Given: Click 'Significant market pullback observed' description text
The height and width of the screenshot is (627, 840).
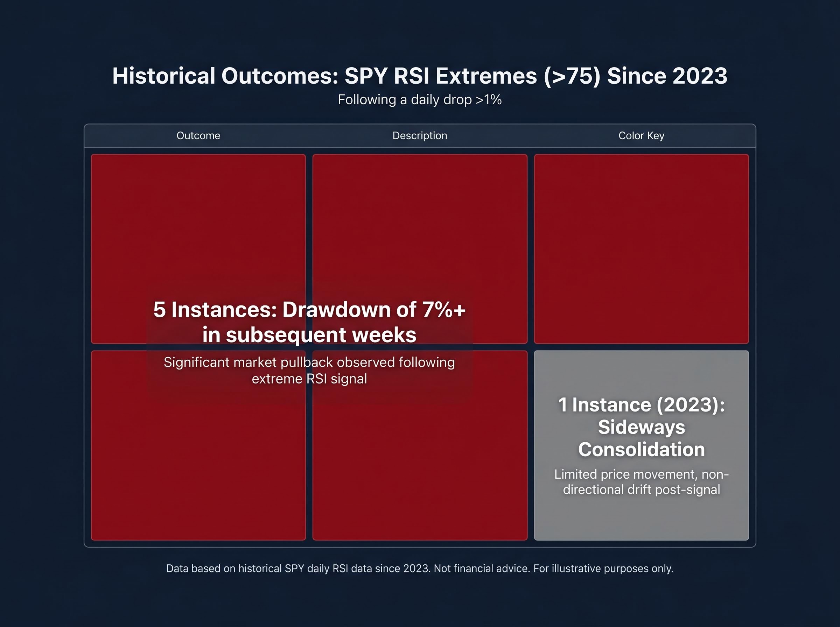Looking at the screenshot, I should tap(309, 371).
